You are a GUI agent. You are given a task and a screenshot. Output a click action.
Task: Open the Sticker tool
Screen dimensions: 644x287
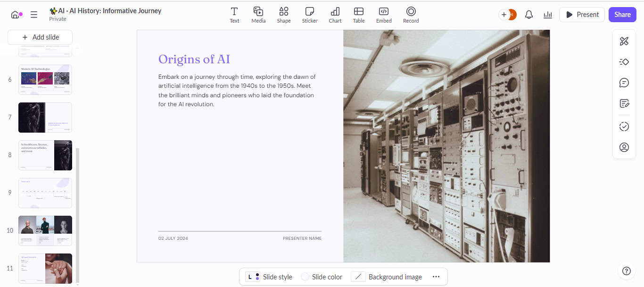point(309,15)
